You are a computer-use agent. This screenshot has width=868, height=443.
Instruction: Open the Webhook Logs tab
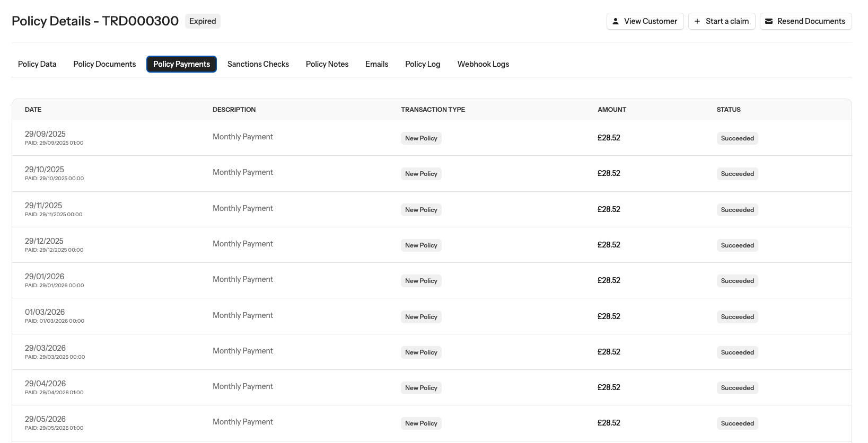483,64
